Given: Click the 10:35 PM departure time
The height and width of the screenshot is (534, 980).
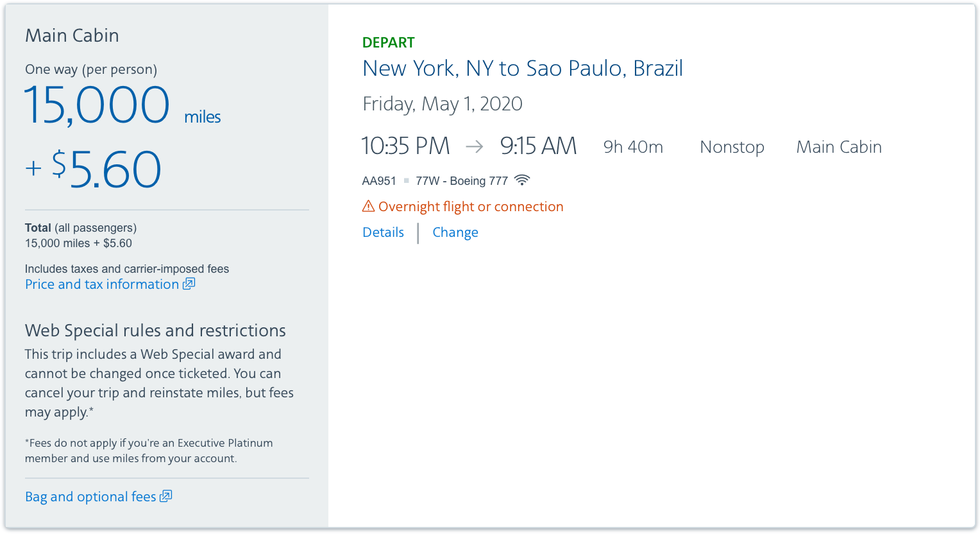Looking at the screenshot, I should (x=405, y=146).
